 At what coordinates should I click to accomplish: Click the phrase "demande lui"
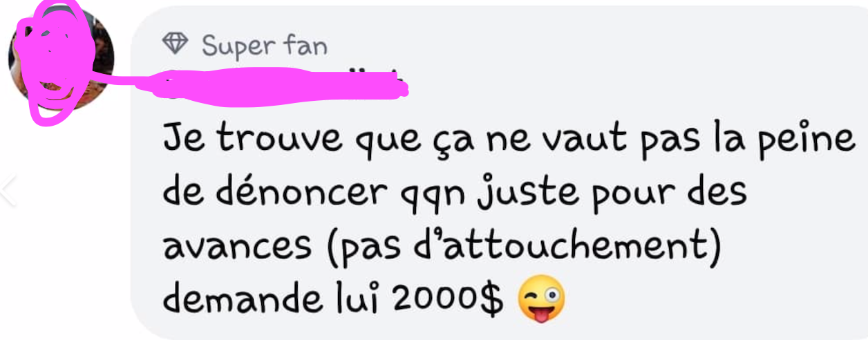pos(275,300)
